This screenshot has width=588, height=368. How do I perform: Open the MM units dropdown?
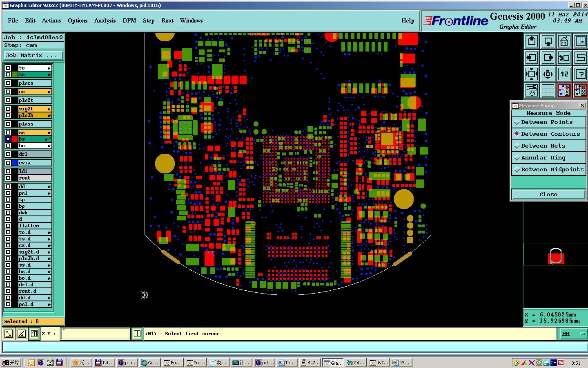point(573,334)
